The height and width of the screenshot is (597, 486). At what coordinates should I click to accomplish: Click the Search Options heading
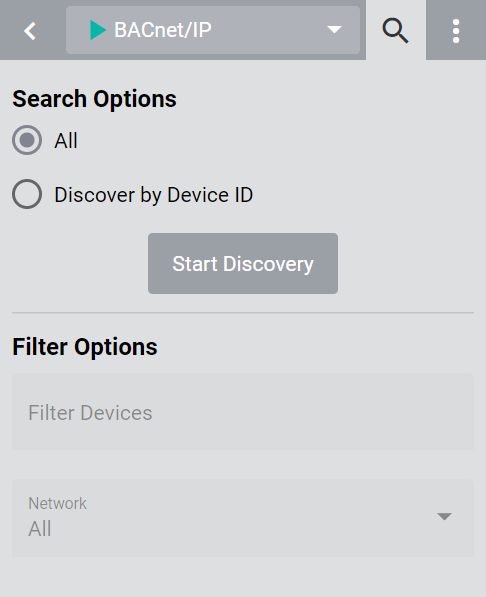click(94, 99)
